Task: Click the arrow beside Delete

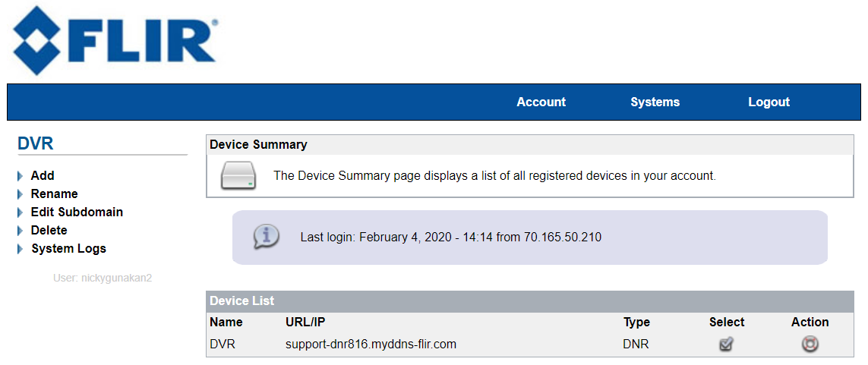Action: coord(21,231)
